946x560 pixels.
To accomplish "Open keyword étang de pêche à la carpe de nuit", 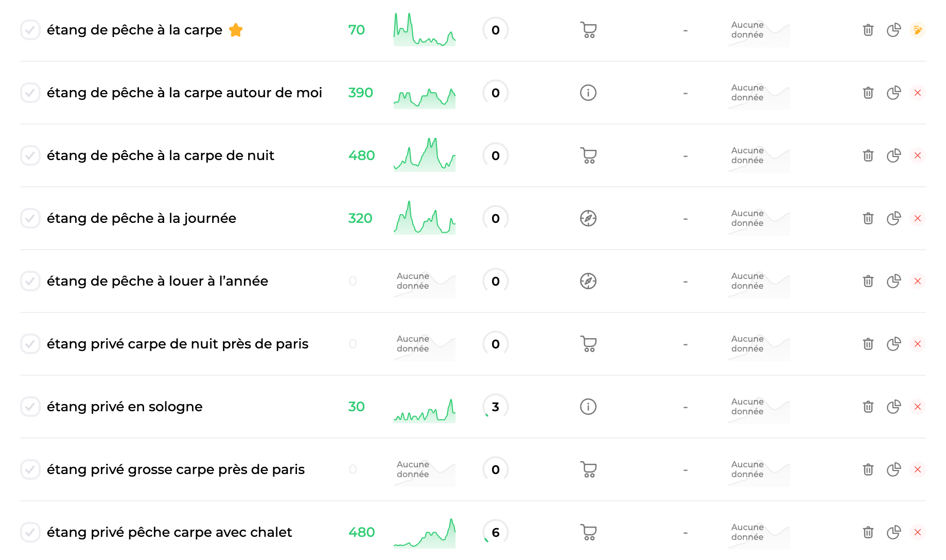I will click(161, 155).
